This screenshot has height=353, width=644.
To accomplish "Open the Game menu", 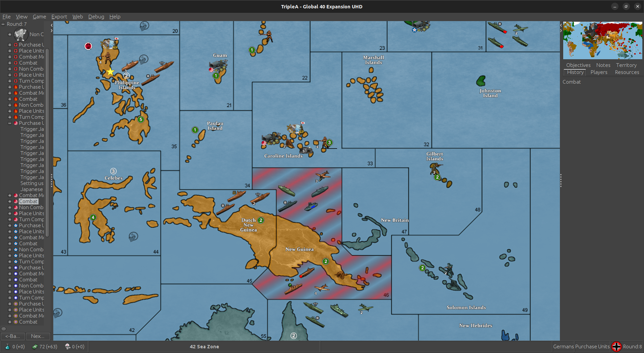I will pyautogui.click(x=39, y=16).
